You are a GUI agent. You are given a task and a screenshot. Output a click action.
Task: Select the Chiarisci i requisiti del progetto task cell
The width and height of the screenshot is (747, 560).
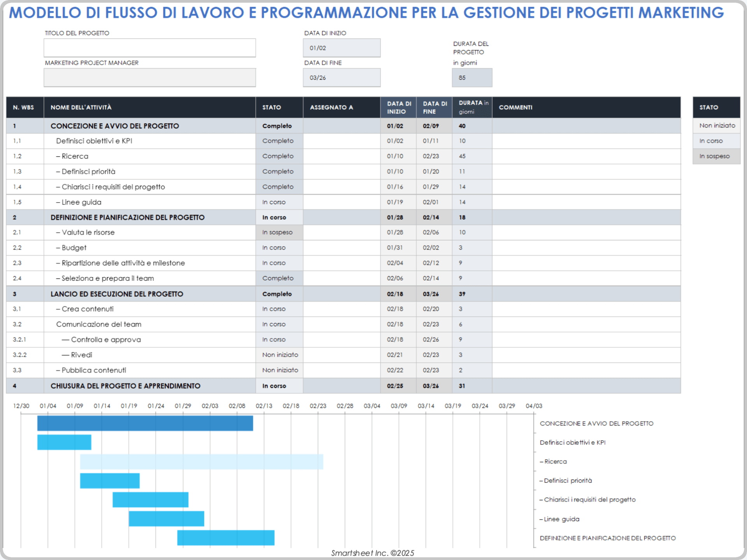point(150,187)
